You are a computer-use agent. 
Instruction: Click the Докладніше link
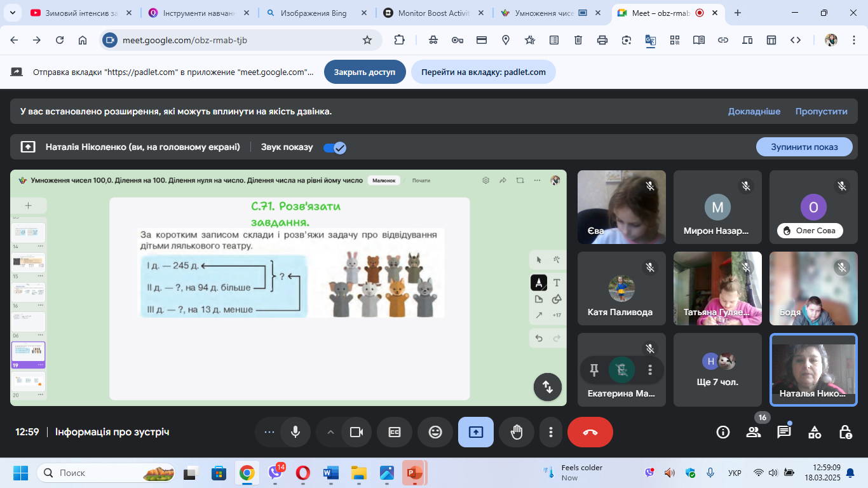(754, 111)
